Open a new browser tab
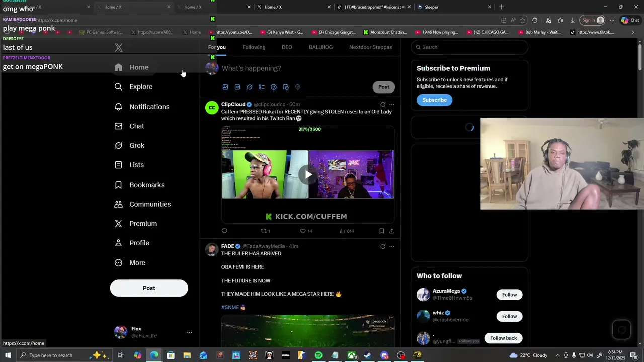 tap(501, 7)
